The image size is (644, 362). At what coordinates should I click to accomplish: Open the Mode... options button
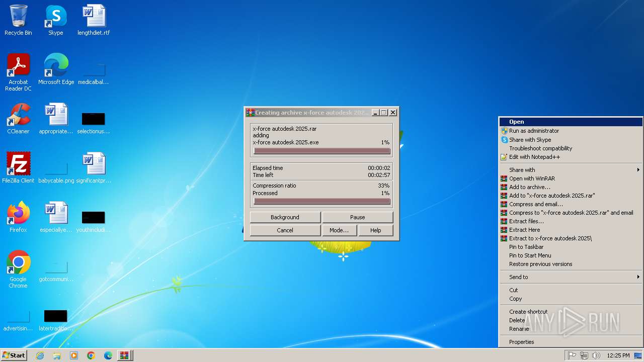click(339, 230)
